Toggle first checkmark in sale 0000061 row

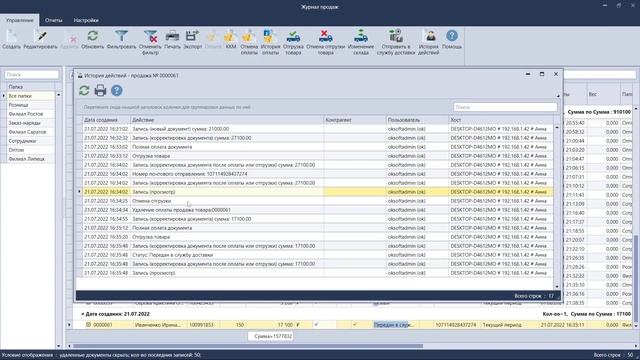point(316,324)
